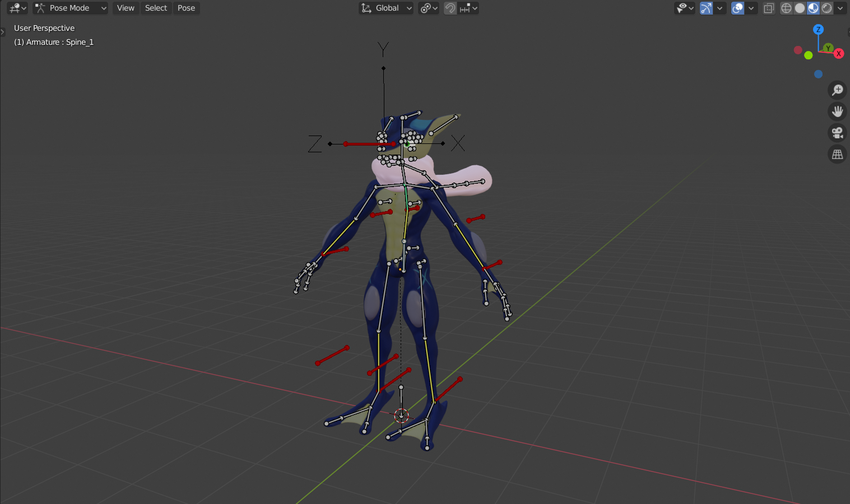Open the pivot point dropdown
850x504 pixels.
(429, 8)
